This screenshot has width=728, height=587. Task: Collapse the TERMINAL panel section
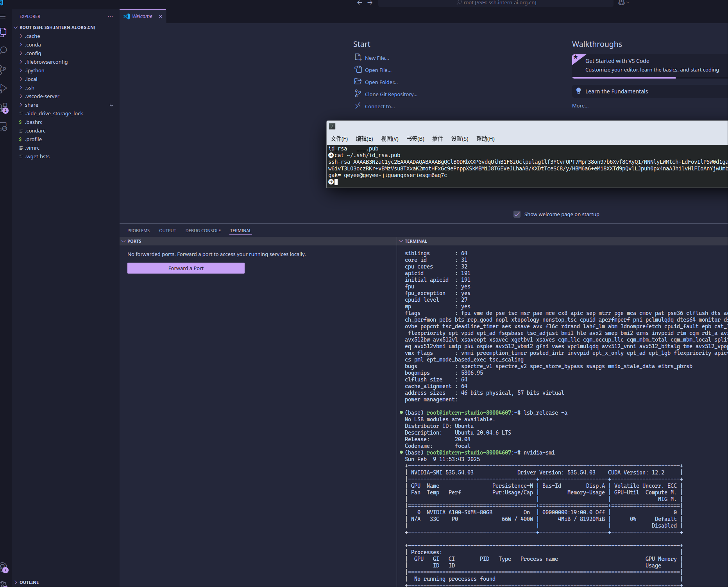(x=401, y=241)
